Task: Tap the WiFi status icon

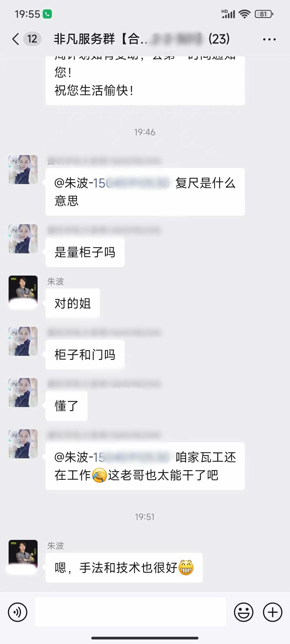Action: click(x=244, y=14)
